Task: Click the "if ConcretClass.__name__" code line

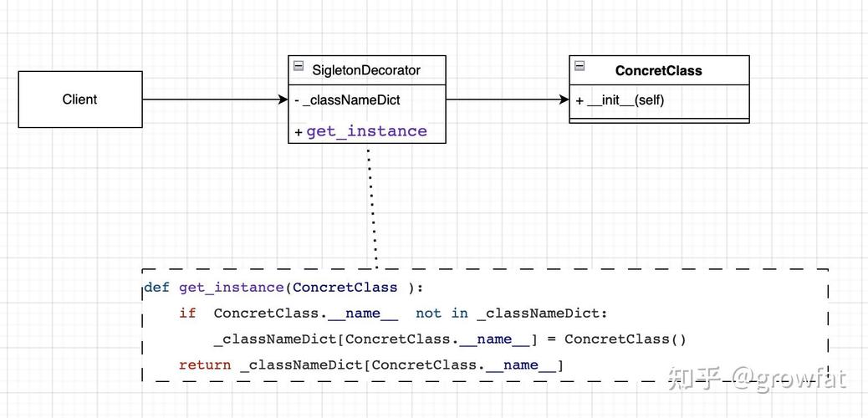Action: coord(393,313)
